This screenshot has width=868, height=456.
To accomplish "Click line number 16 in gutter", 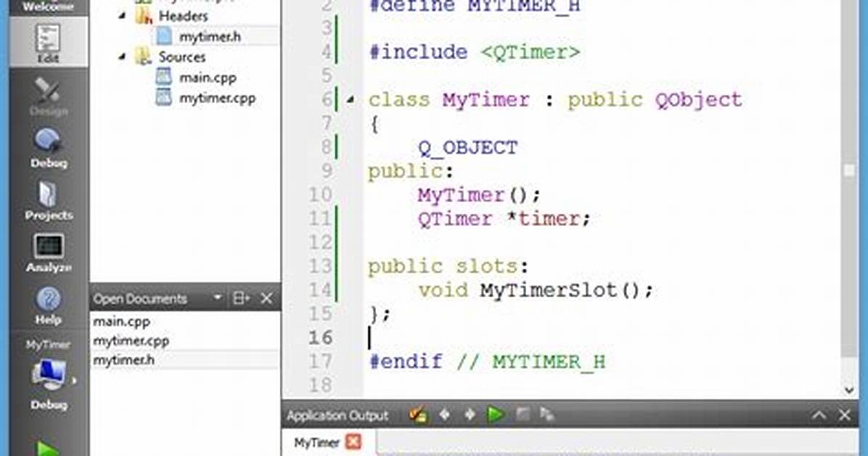I will pyautogui.click(x=321, y=338).
